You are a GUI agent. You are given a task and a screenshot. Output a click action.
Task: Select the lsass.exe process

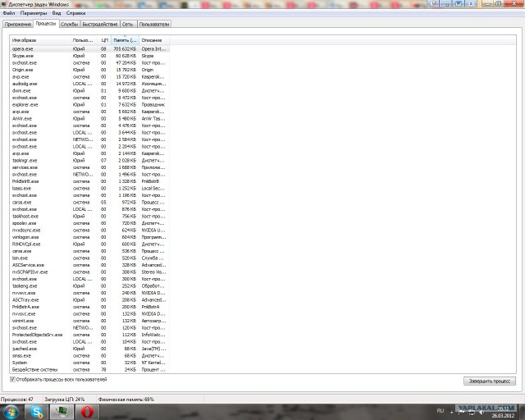(89, 188)
